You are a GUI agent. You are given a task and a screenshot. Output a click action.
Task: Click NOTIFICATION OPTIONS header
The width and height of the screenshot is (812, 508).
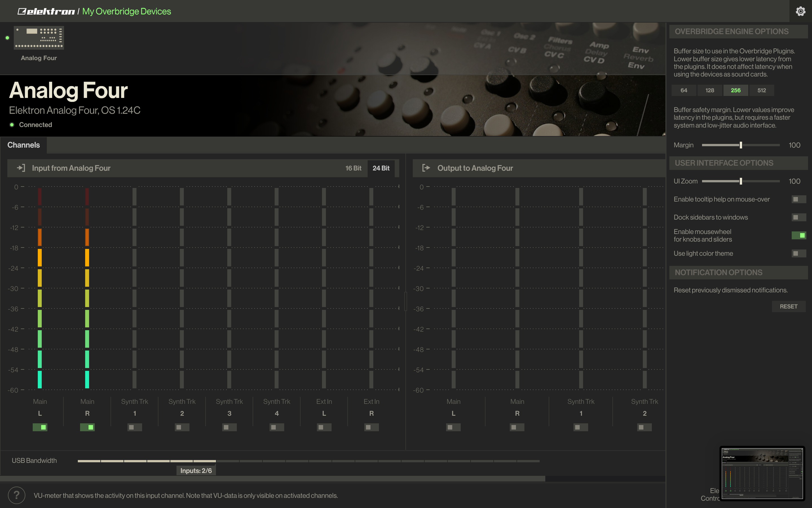(x=738, y=272)
